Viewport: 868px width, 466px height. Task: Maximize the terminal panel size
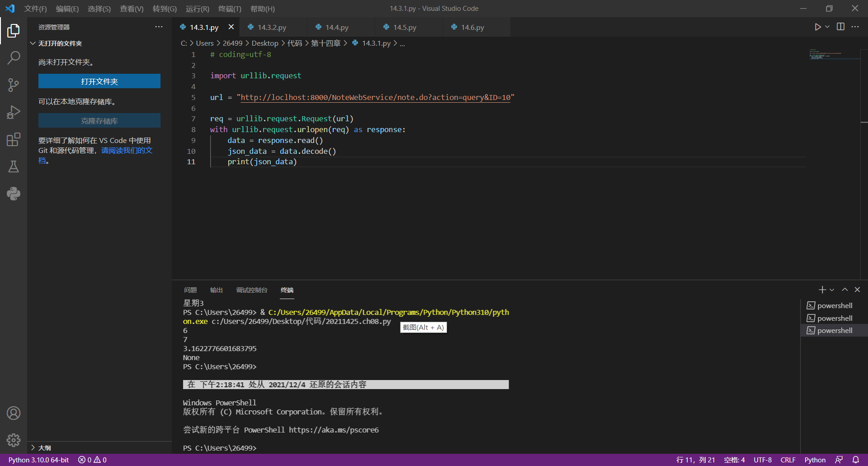click(x=844, y=290)
